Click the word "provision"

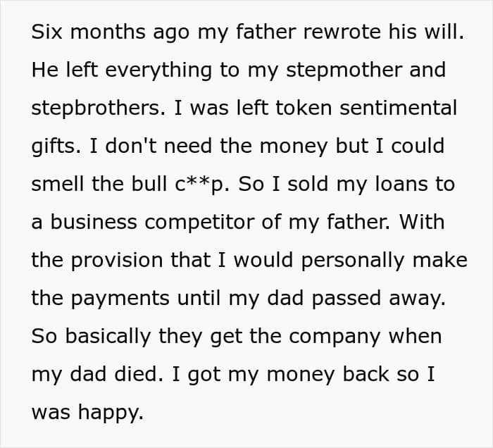tap(120, 261)
